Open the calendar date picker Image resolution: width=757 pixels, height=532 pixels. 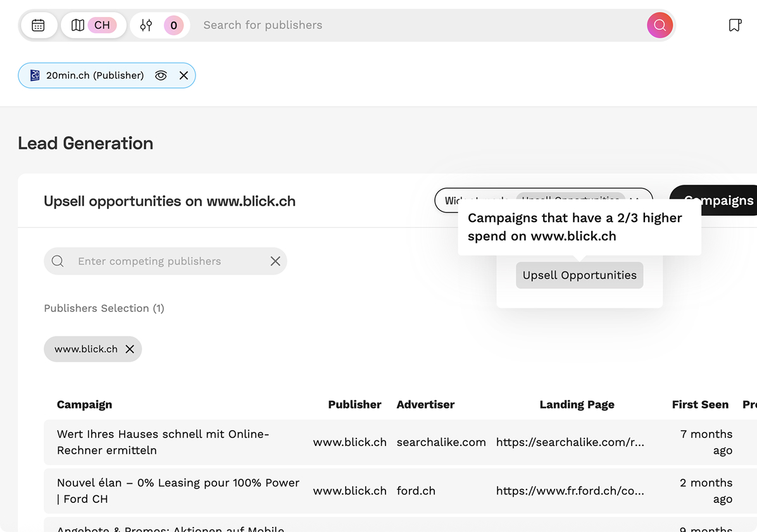click(39, 25)
